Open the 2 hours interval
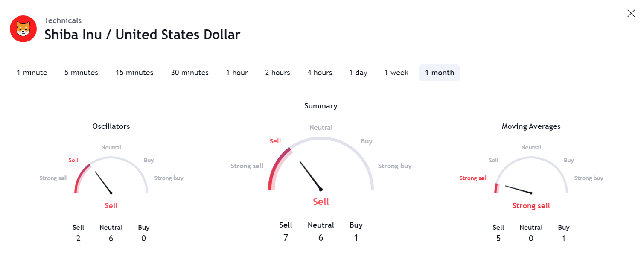The image size is (644, 257). coord(277,73)
